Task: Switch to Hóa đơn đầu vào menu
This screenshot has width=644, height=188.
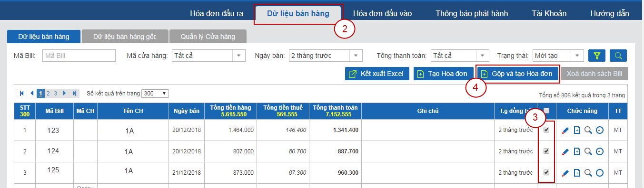Action: (382, 13)
